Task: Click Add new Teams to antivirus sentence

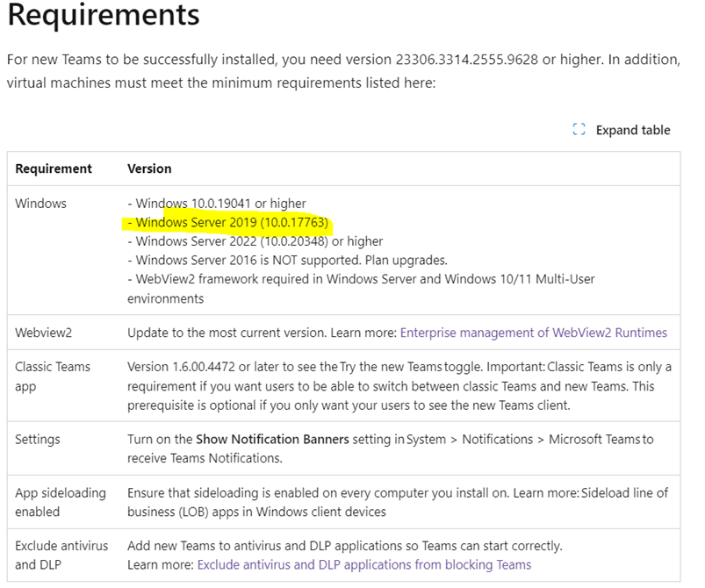Action: coord(345,546)
